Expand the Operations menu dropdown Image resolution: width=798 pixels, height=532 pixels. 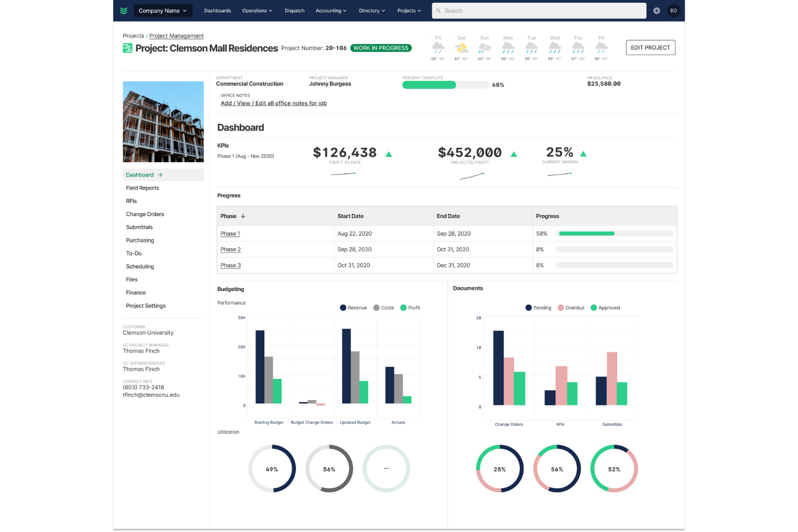[257, 11]
